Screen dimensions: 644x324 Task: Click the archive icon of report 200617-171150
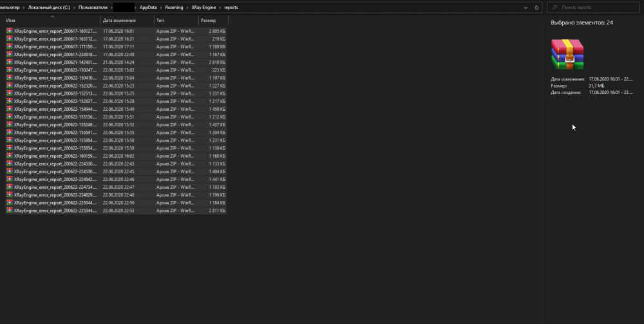(10, 46)
